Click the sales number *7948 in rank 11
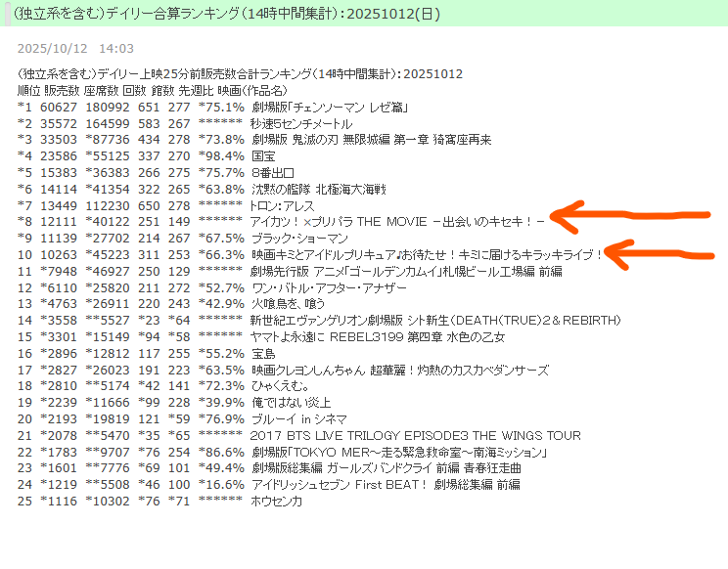Screen dimensions: 728x569 (x=59, y=271)
